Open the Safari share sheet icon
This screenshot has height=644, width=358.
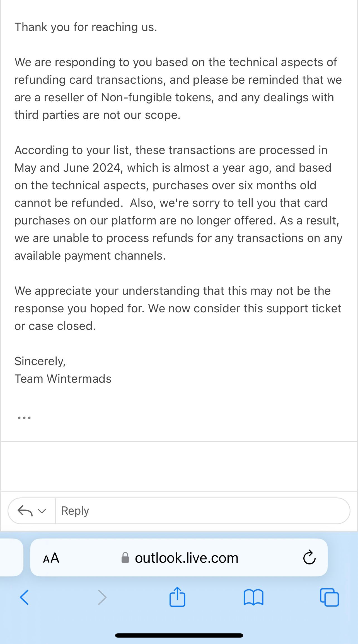tap(177, 597)
